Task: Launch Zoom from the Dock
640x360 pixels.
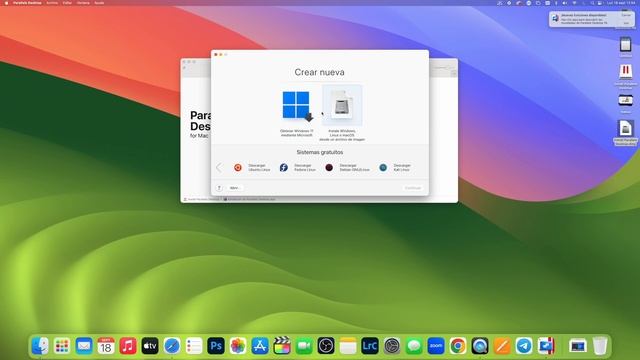Action: (436, 346)
